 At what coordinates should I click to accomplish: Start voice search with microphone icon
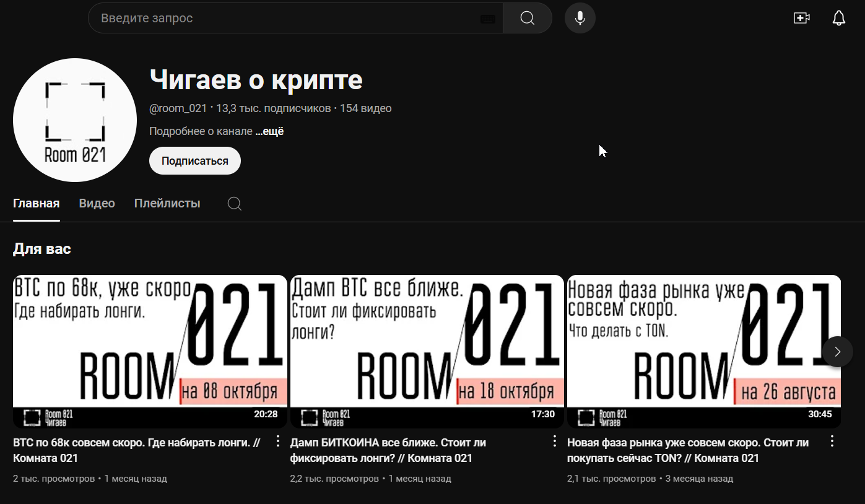click(x=580, y=18)
